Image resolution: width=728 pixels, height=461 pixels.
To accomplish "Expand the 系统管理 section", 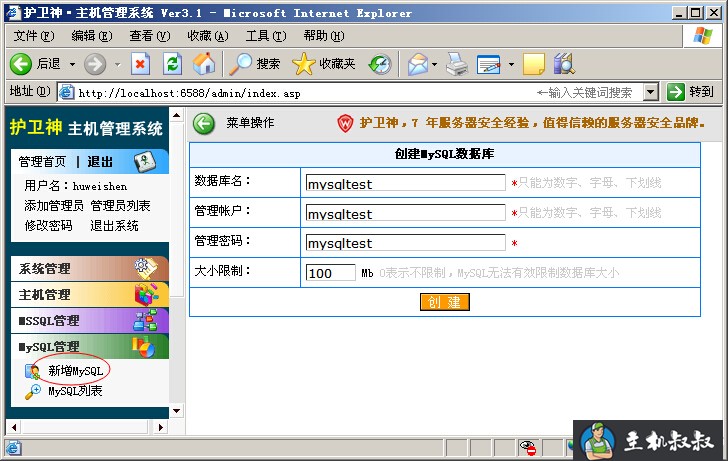I will [90, 268].
